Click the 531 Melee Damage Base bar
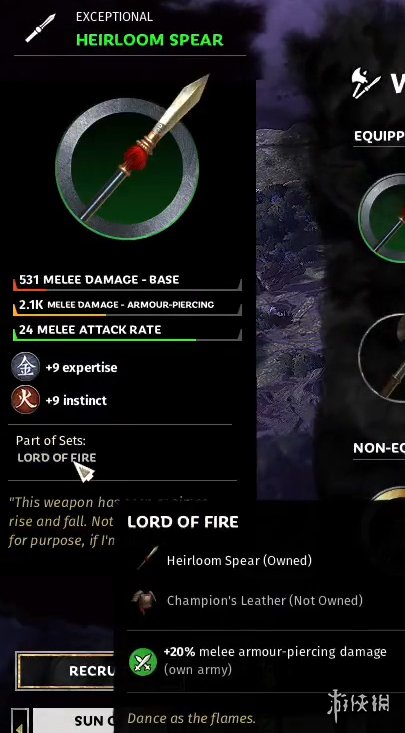This screenshot has width=405, height=733. [x=127, y=281]
